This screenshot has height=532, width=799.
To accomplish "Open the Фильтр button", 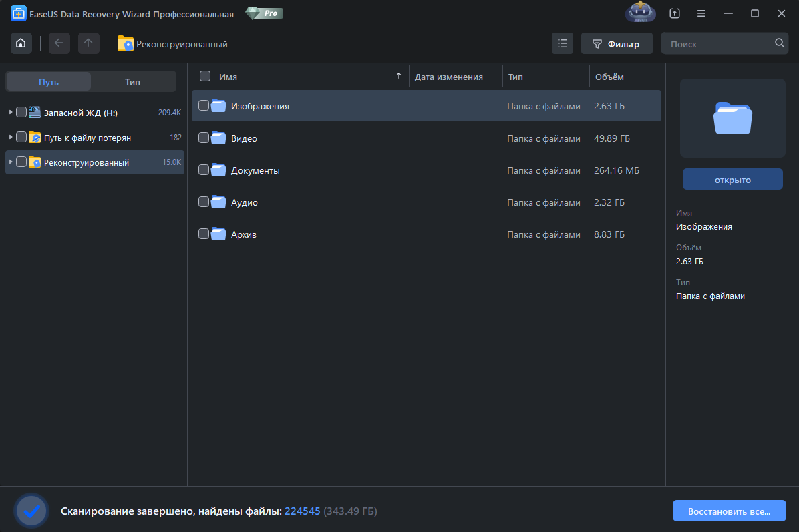I will coord(617,44).
